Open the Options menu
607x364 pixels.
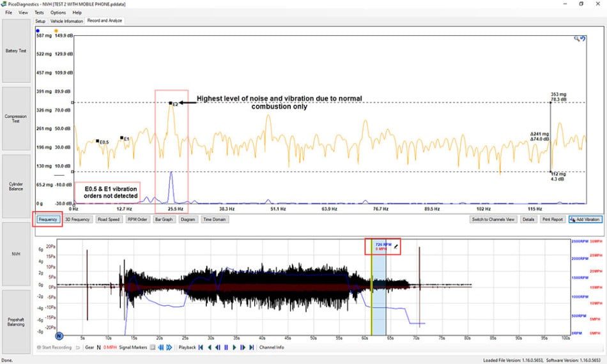58,12
